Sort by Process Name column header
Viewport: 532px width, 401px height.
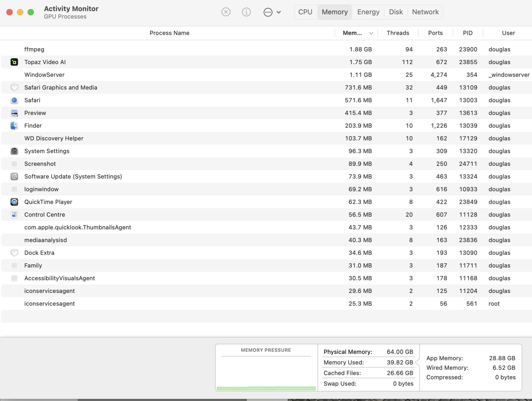pyautogui.click(x=169, y=33)
